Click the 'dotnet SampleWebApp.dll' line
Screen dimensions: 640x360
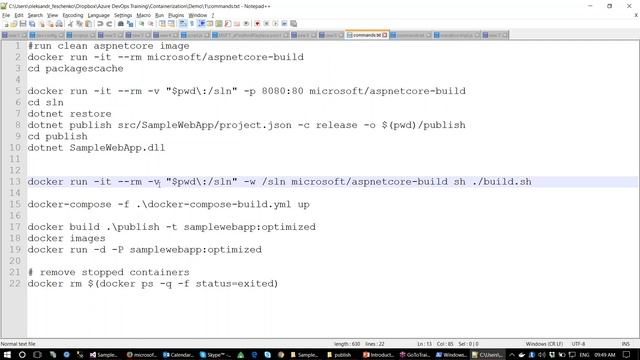(x=96, y=148)
